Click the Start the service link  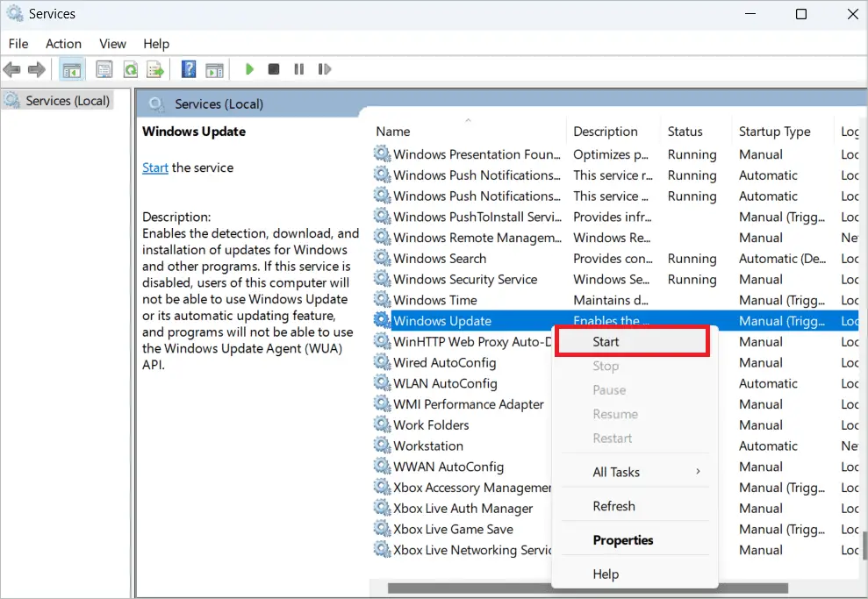[x=155, y=168]
